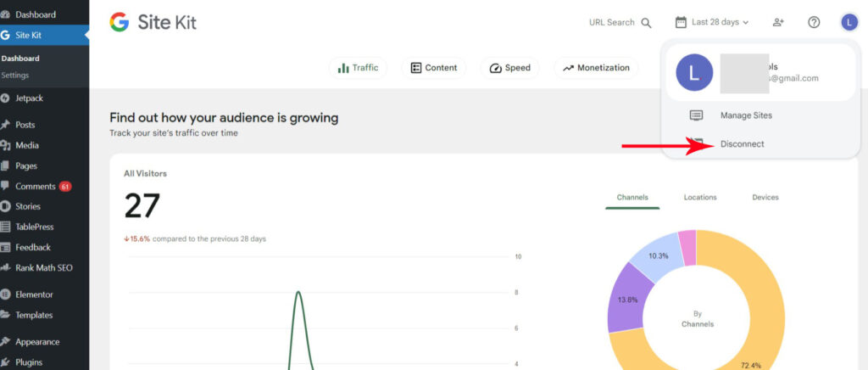Click the 10.3% light blue donut segment
The height and width of the screenshot is (370, 868).
coord(657,256)
